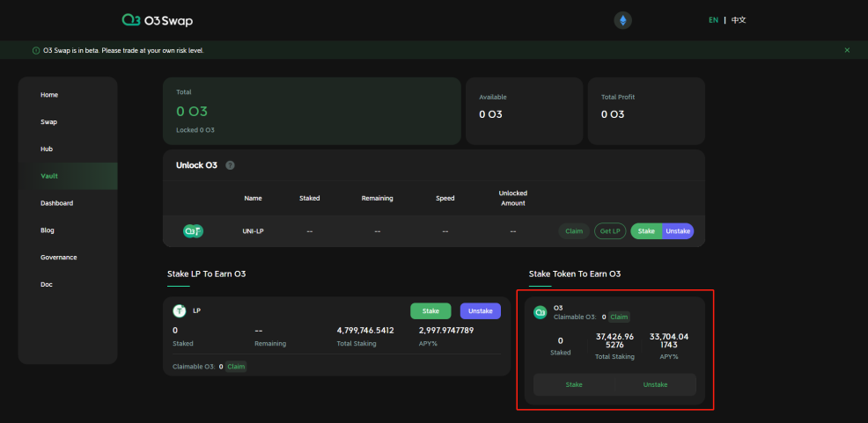Switch language to 中文
The height and width of the screenshot is (423, 868).
[739, 20]
